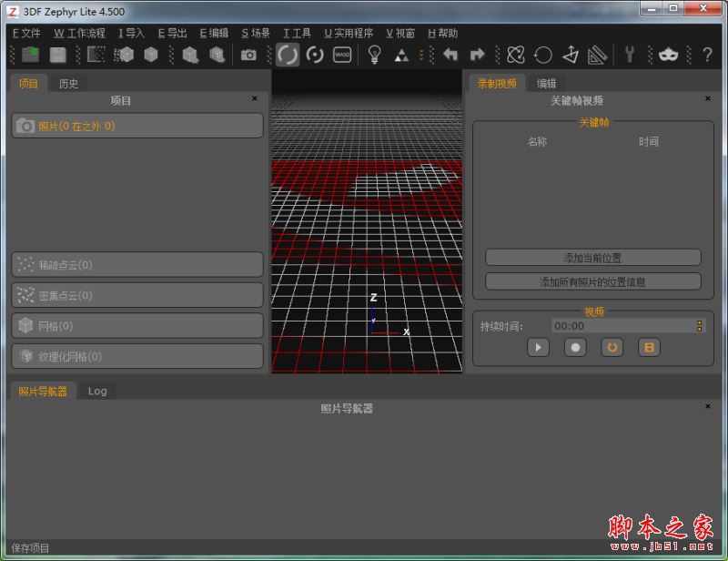Viewport: 728px width, 561px height.
Task: Click the mask tool icon
Action: coord(668,55)
